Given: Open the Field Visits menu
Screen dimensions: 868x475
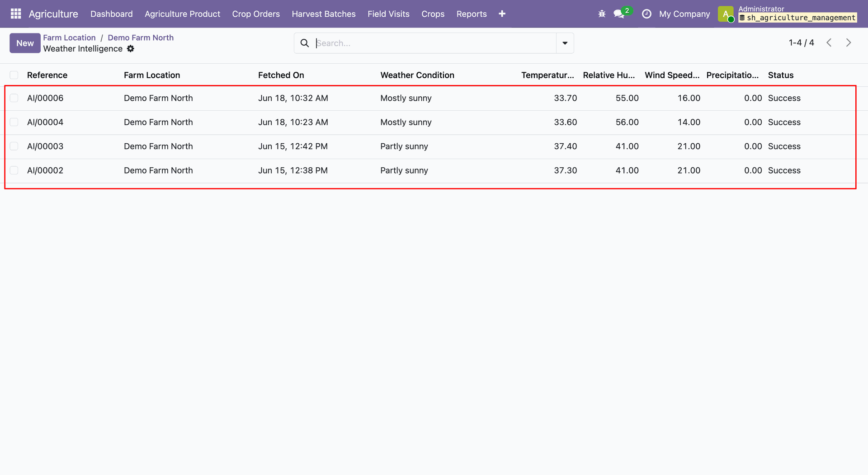Looking at the screenshot, I should point(388,14).
